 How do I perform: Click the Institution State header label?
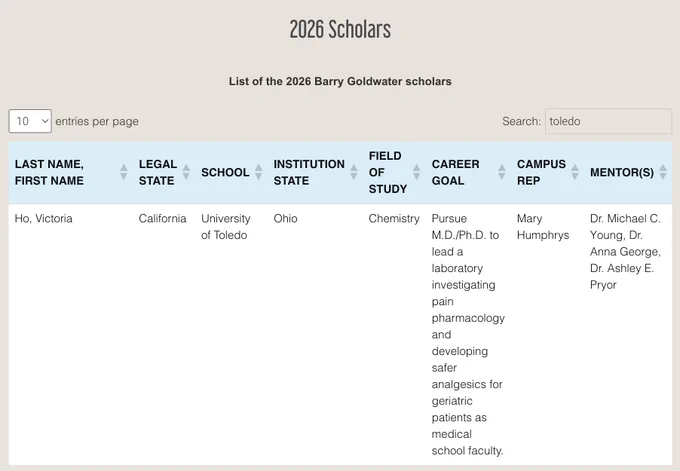(x=309, y=172)
